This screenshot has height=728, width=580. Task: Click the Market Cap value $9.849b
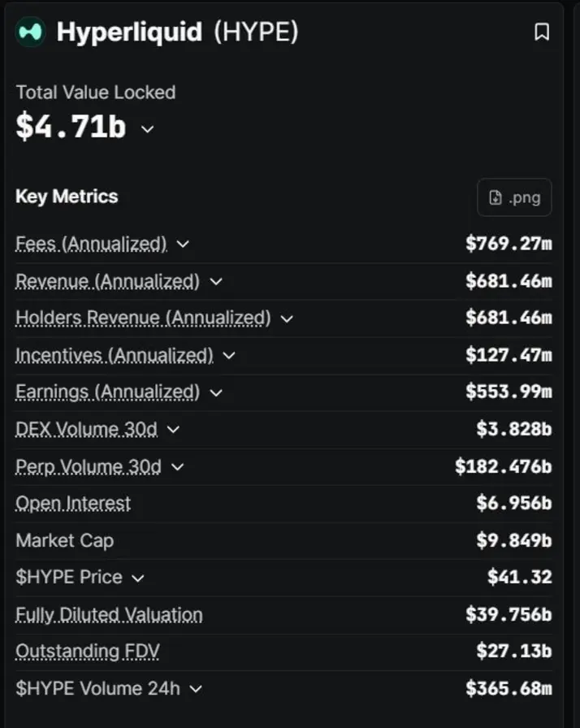pyautogui.click(x=514, y=540)
